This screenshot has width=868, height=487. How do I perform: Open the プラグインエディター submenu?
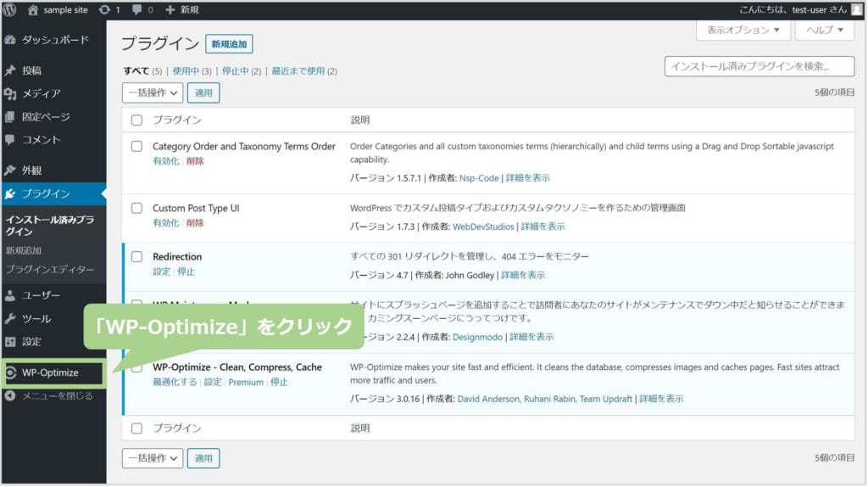[50, 269]
